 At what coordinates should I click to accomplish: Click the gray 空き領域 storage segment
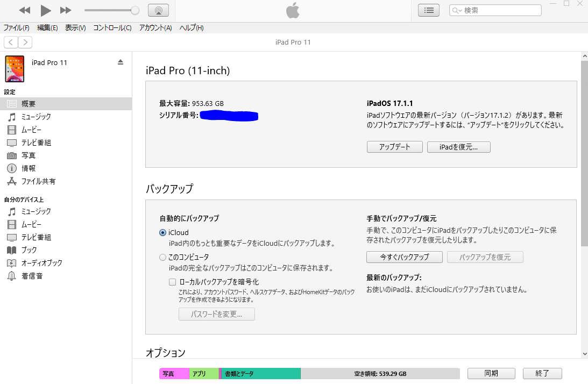pyautogui.click(x=380, y=373)
